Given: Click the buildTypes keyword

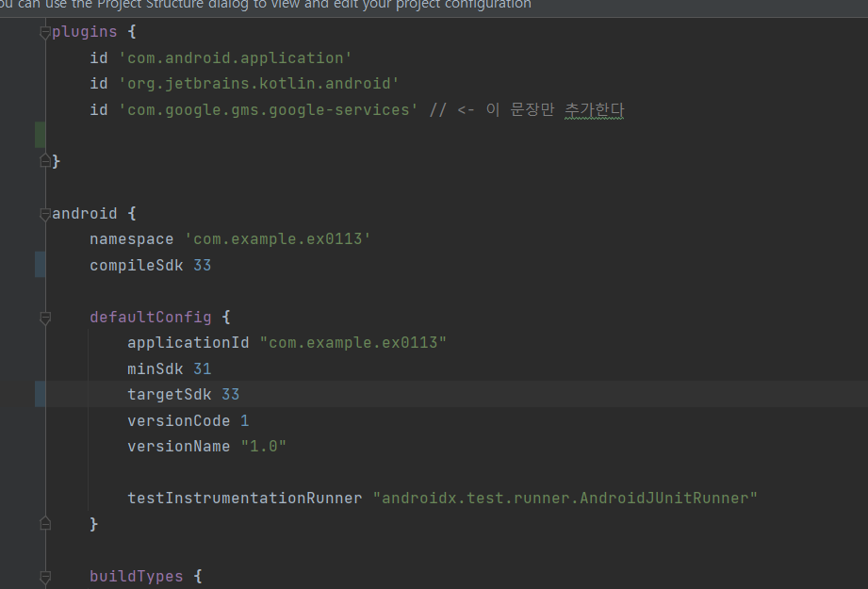Looking at the screenshot, I should (136, 576).
